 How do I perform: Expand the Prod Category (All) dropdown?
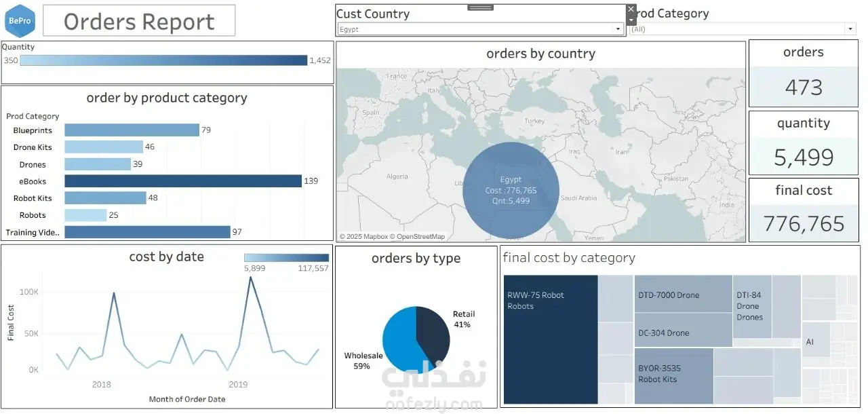click(743, 29)
